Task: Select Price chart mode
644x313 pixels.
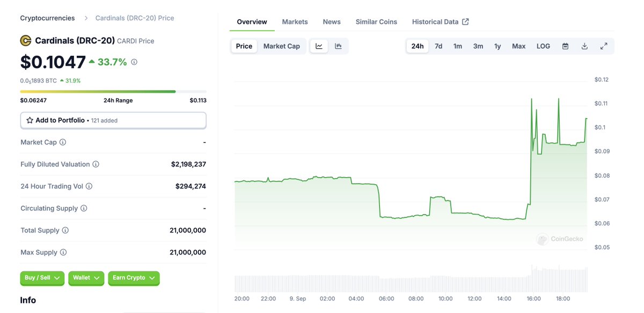Action: 244,46
